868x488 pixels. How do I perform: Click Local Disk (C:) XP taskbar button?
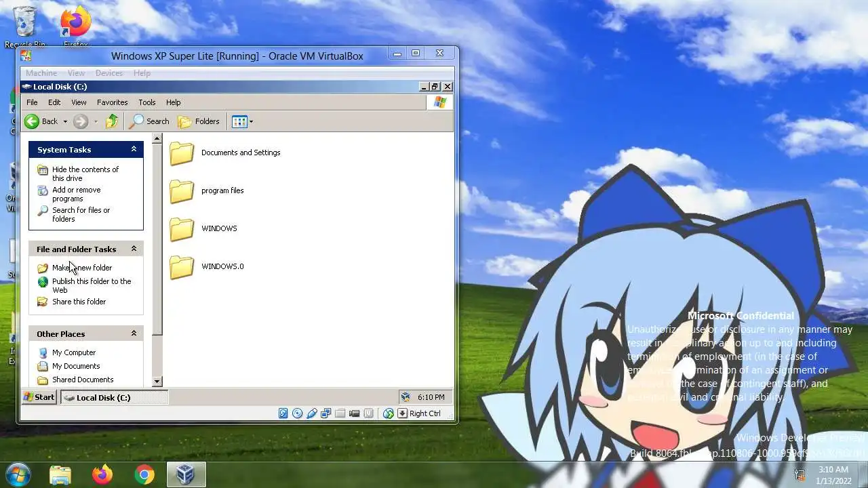115,397
